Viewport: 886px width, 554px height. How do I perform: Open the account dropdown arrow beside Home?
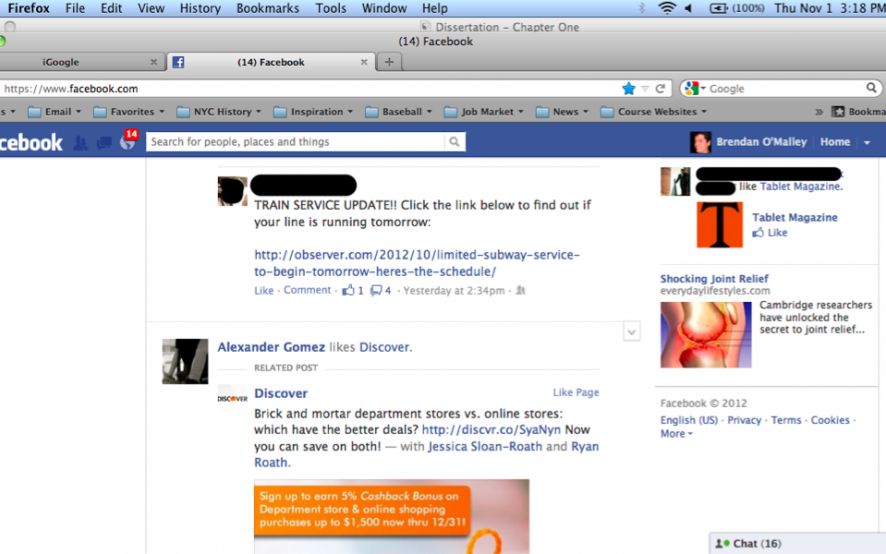[x=867, y=143]
